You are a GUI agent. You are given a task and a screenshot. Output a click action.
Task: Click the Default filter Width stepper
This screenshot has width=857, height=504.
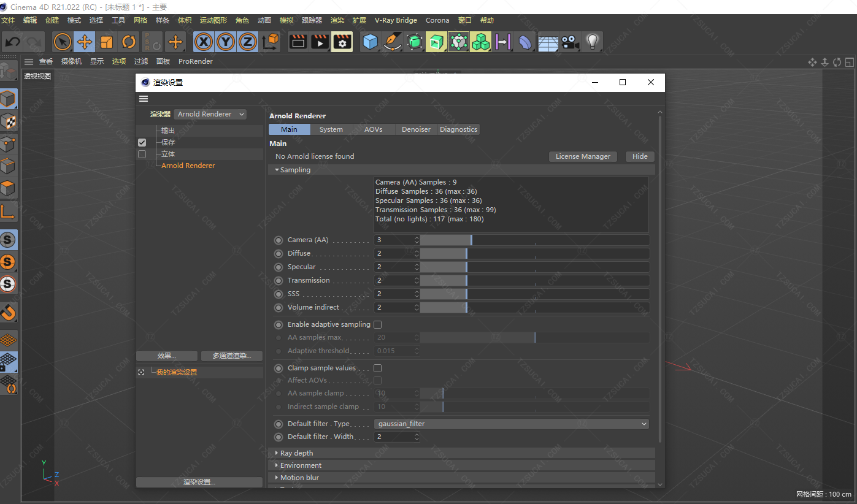click(417, 437)
